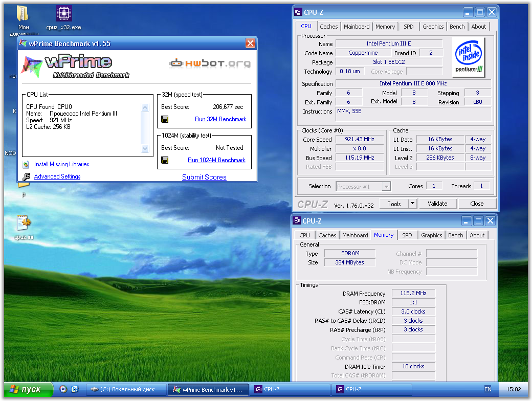Click the Code Name Coppermine value

click(x=363, y=53)
